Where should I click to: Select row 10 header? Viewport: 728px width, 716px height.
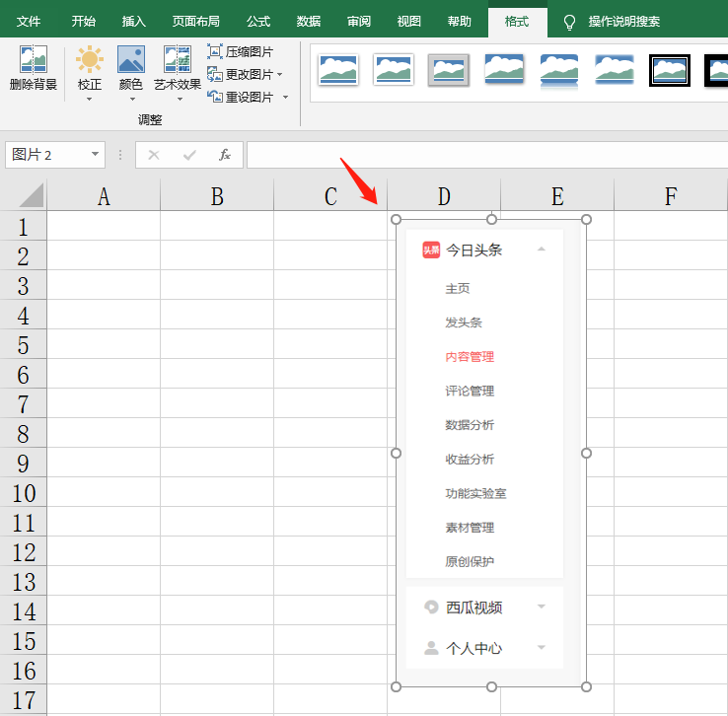(24, 493)
